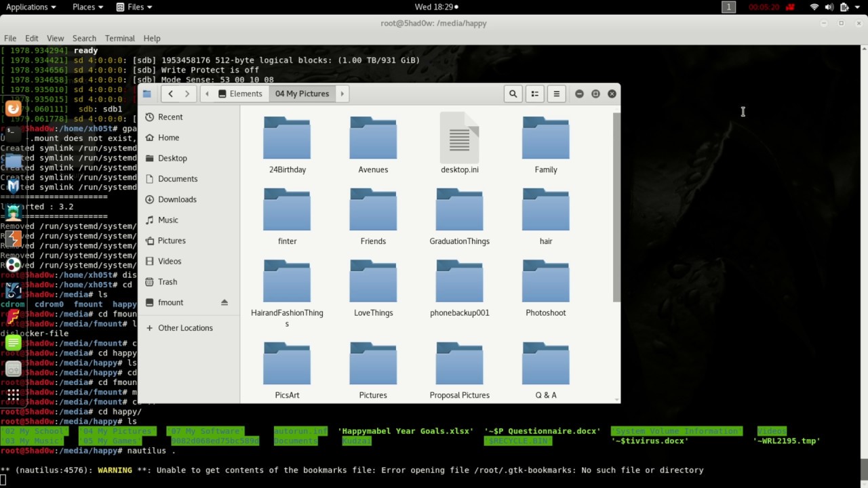Open the PicsArt folder
868x488 pixels.
pos(287,371)
